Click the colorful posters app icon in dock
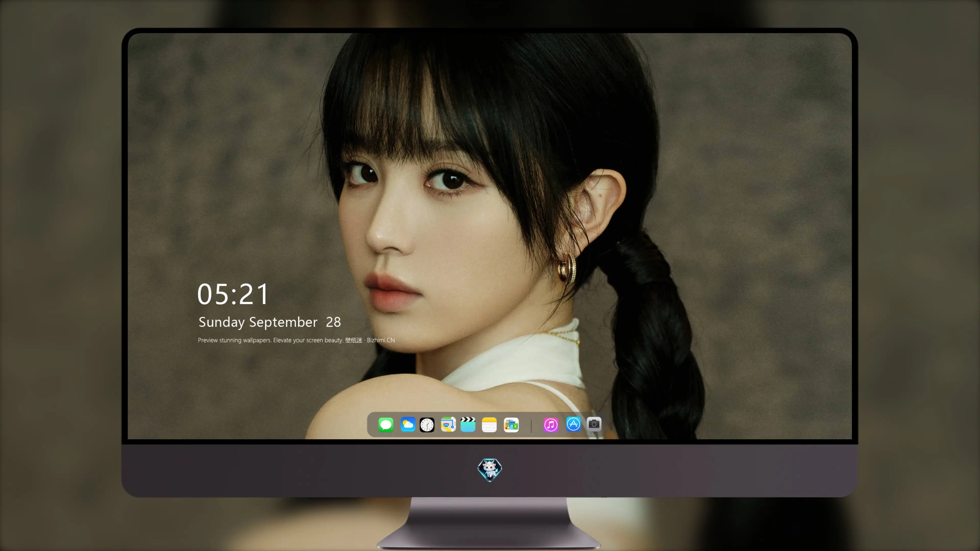This screenshot has height=551, width=980. (511, 425)
